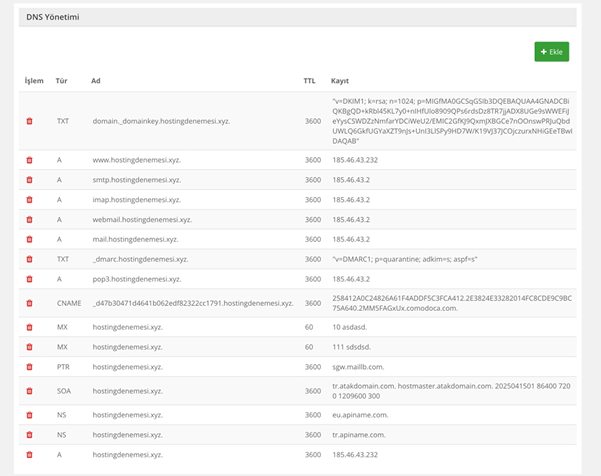
Task: Select the name _dmarc.hostingdenemesi.xyz.
Action: coord(140,259)
